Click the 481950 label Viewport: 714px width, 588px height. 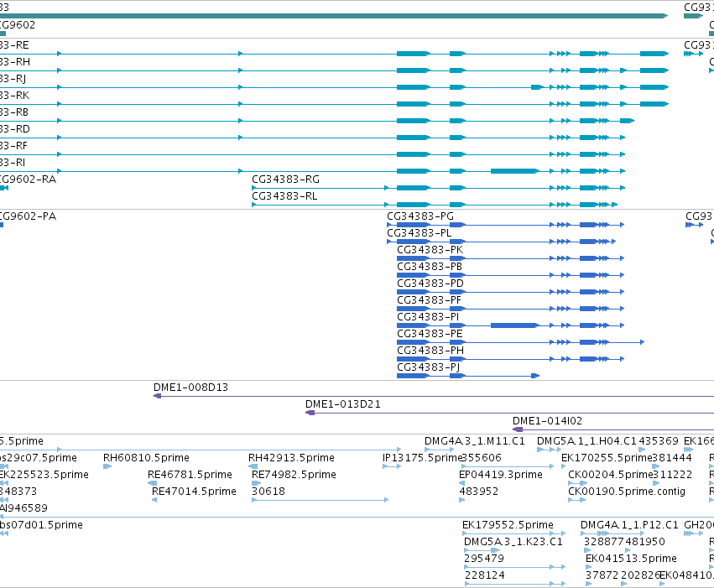(645, 542)
